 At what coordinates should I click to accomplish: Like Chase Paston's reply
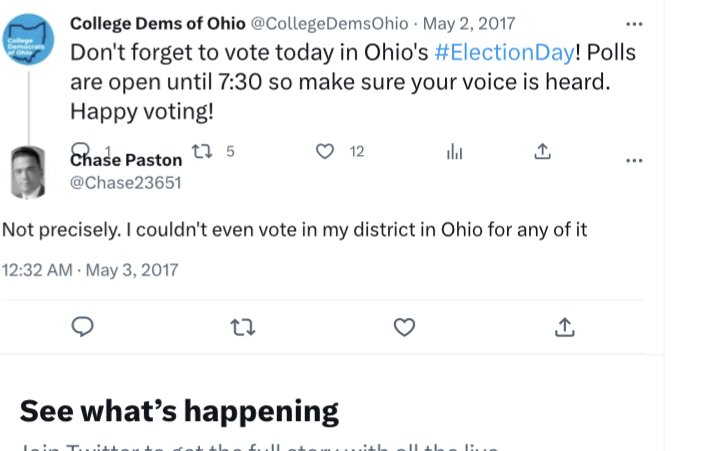404,327
